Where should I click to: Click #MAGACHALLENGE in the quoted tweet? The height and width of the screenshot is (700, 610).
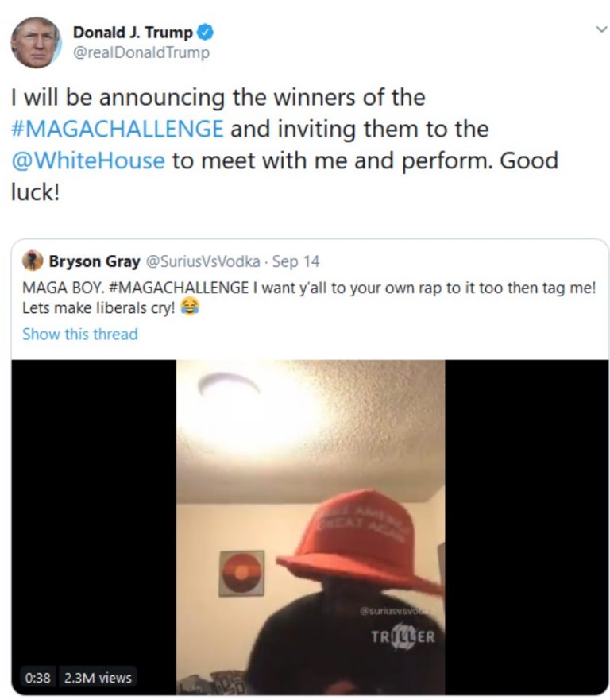click(x=179, y=288)
